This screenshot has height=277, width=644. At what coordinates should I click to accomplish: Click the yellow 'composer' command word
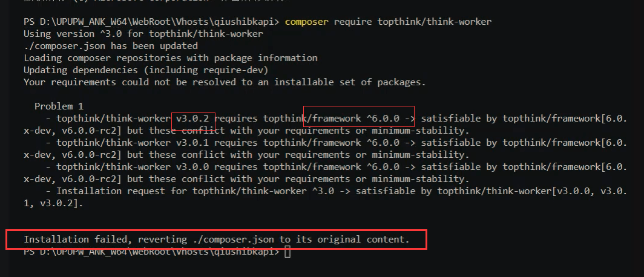[306, 21]
